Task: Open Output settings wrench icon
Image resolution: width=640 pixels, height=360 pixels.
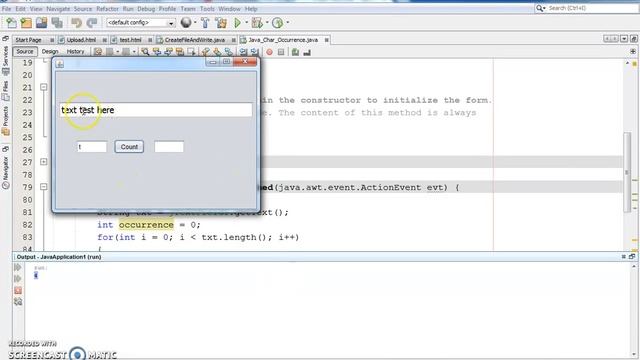Action: coord(18,302)
